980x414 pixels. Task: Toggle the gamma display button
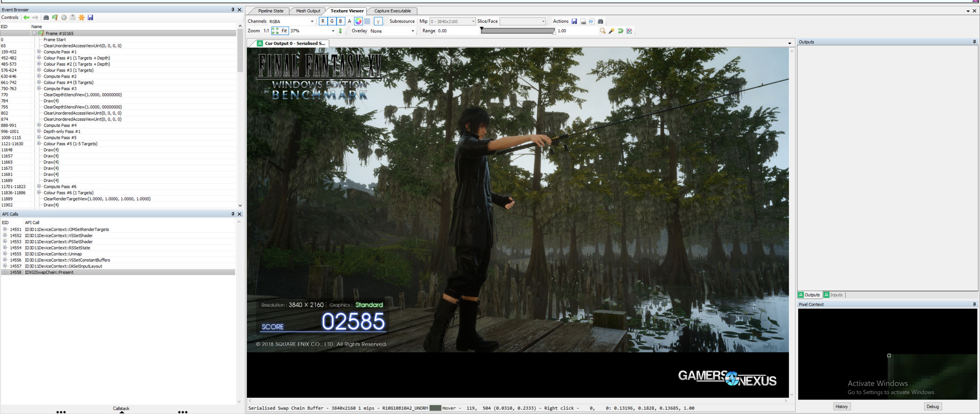pyautogui.click(x=378, y=21)
